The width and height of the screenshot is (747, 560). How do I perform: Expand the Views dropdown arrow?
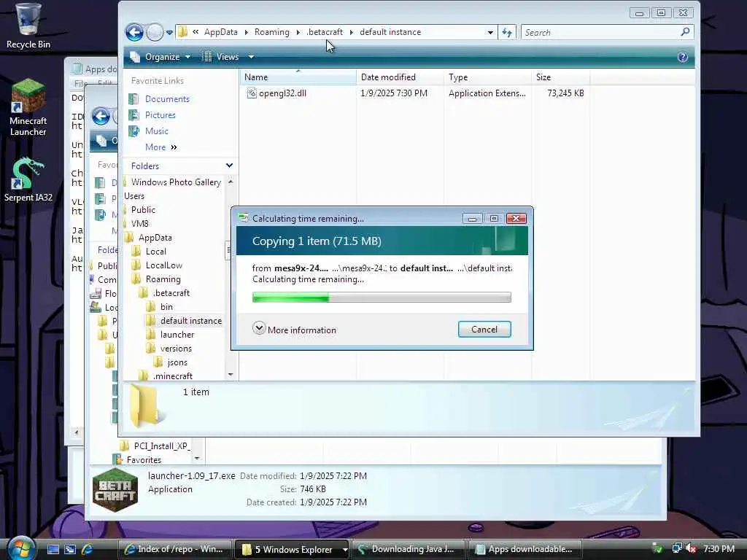[251, 57]
